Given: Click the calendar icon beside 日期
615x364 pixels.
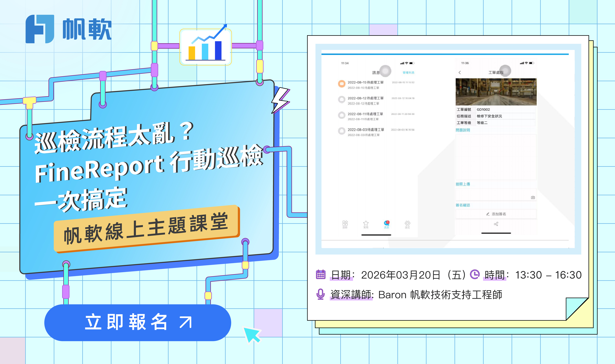Looking at the screenshot, I should [x=321, y=275].
